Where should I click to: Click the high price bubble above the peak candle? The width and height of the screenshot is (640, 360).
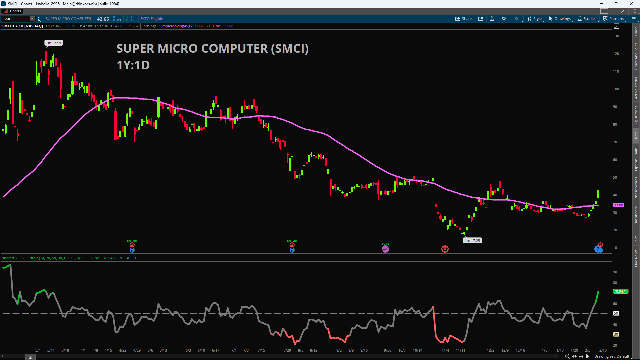(x=53, y=43)
